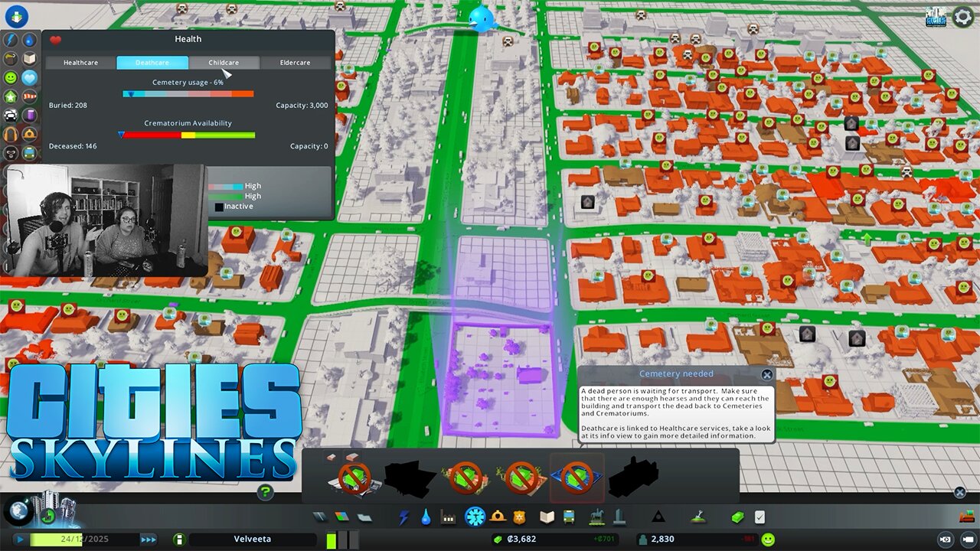Click the Crematorium Availability bar

[188, 135]
